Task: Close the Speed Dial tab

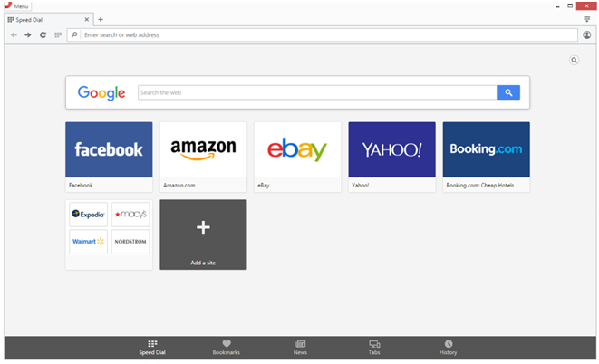Action: [x=86, y=19]
